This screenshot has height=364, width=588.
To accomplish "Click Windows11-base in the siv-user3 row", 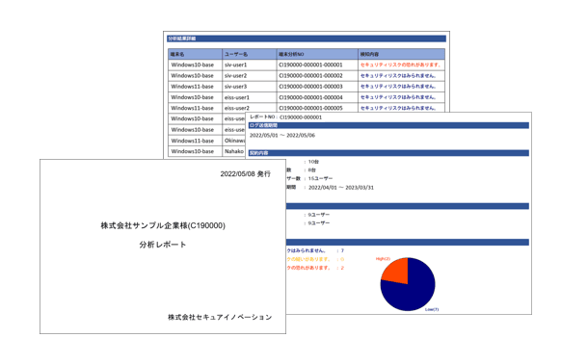I will click(193, 87).
